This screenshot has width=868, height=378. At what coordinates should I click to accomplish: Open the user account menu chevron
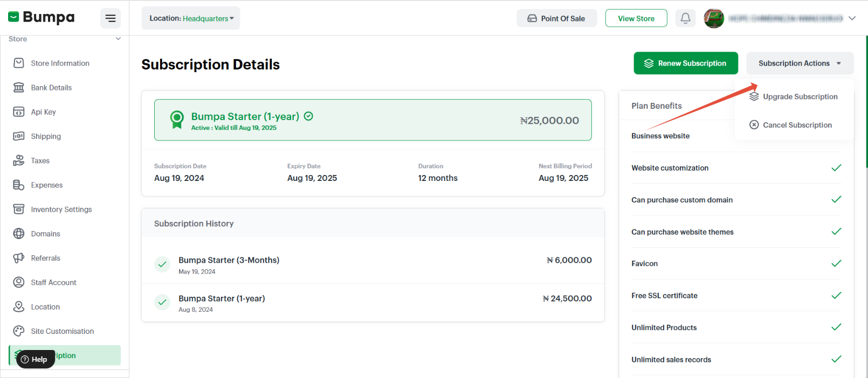(x=852, y=18)
